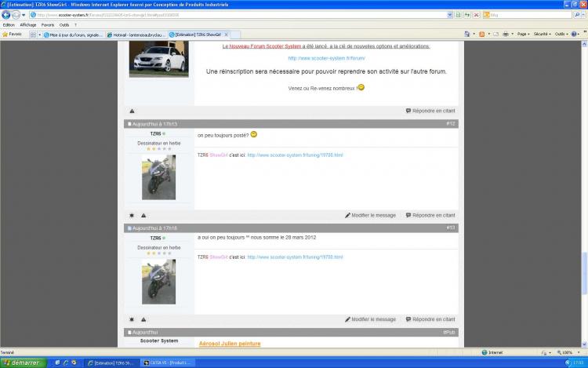
Task: Click the Home page icon in command bar
Action: pyautogui.click(x=467, y=35)
